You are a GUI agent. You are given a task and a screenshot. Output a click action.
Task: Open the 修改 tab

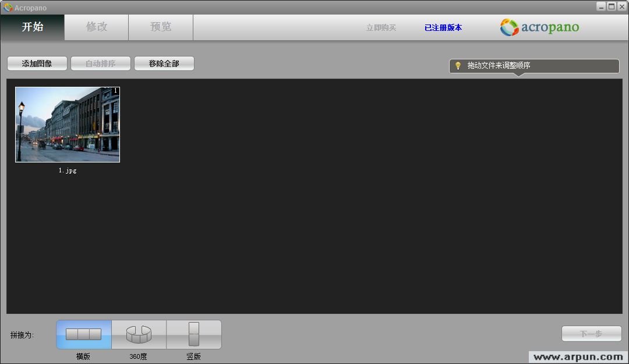click(96, 27)
